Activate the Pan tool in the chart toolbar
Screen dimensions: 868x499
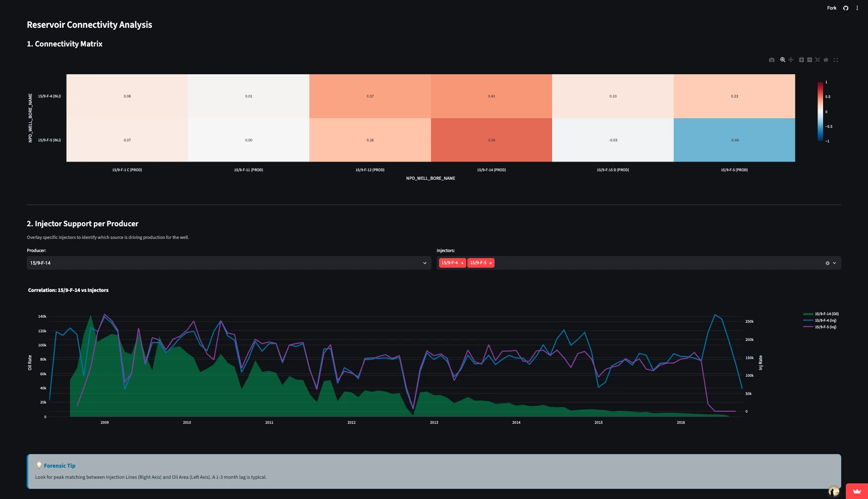click(791, 60)
